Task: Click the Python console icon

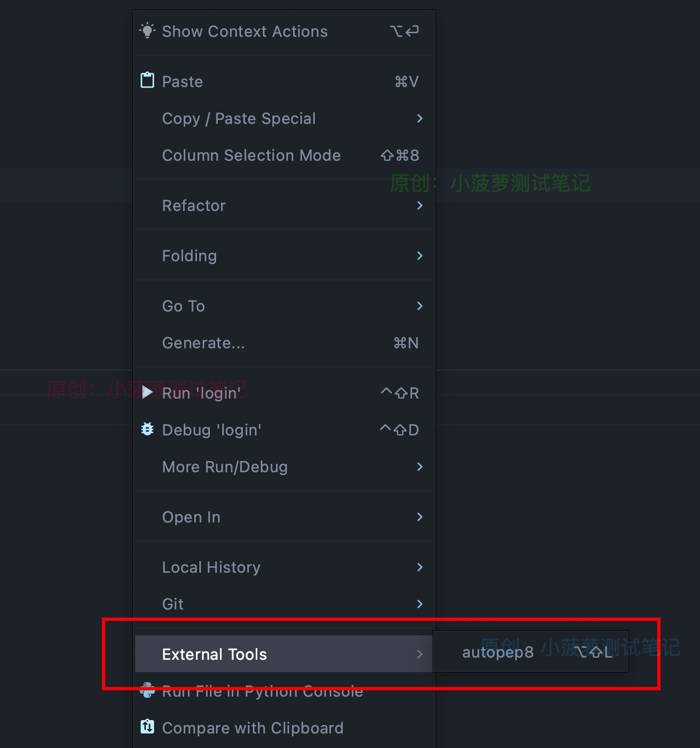Action: click(147, 691)
